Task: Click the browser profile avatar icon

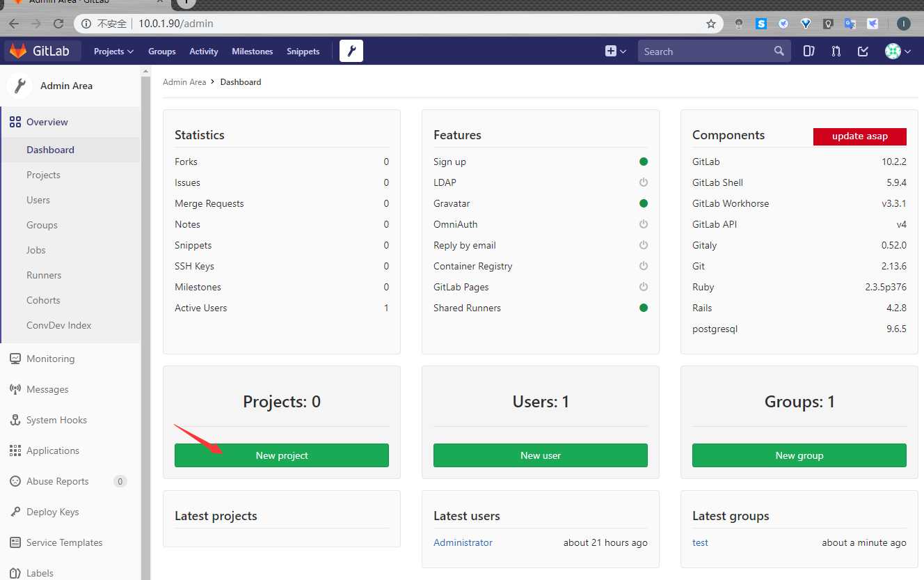Action: [x=903, y=24]
